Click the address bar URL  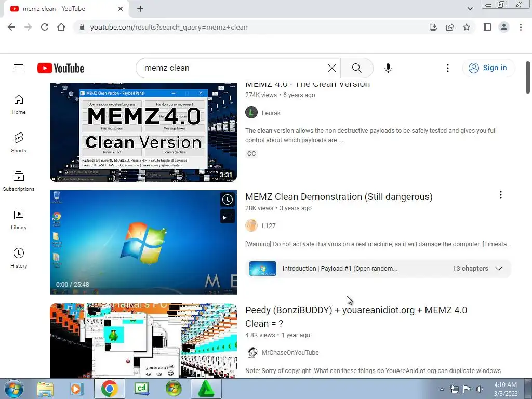(169, 27)
